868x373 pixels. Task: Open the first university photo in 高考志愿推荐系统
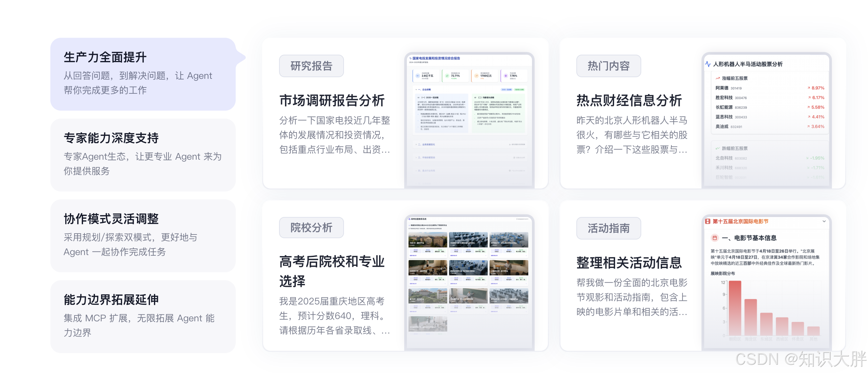[x=428, y=239]
